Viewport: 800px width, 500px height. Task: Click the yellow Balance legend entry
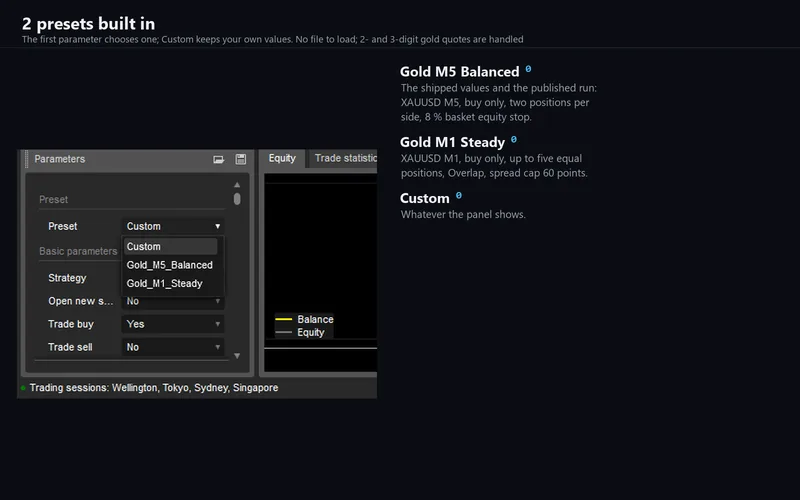point(305,319)
